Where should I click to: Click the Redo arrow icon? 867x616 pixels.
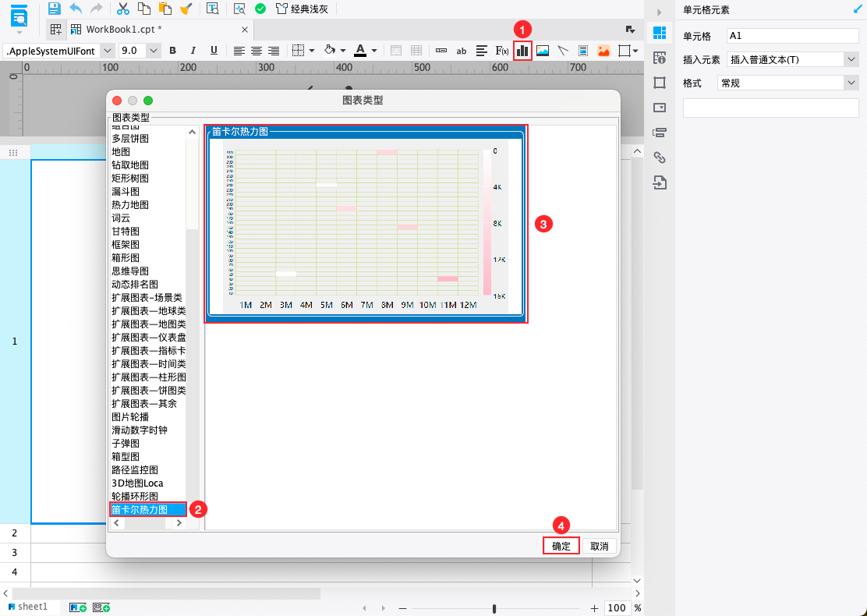(97, 9)
